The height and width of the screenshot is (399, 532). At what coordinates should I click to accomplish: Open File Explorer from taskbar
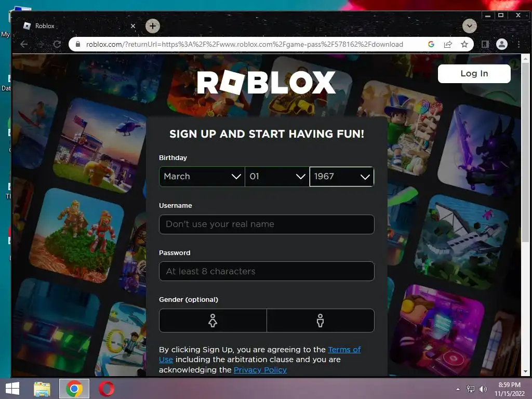click(42, 389)
